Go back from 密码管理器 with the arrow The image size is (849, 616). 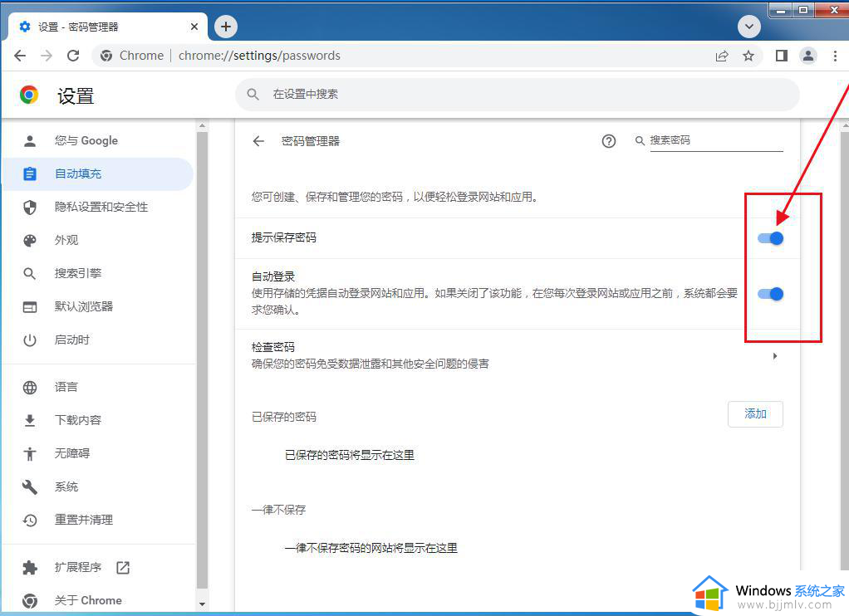click(x=258, y=141)
